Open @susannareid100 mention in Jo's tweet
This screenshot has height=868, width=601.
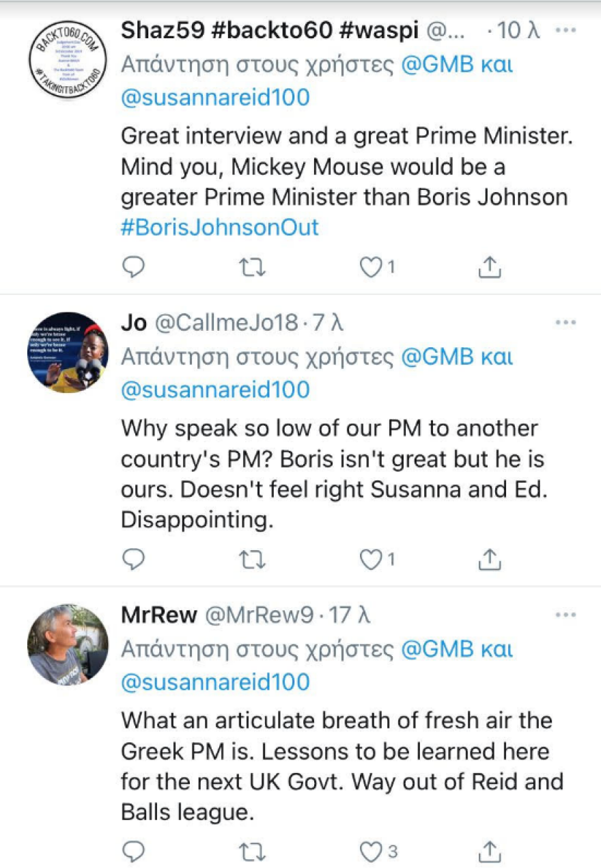click(215, 390)
